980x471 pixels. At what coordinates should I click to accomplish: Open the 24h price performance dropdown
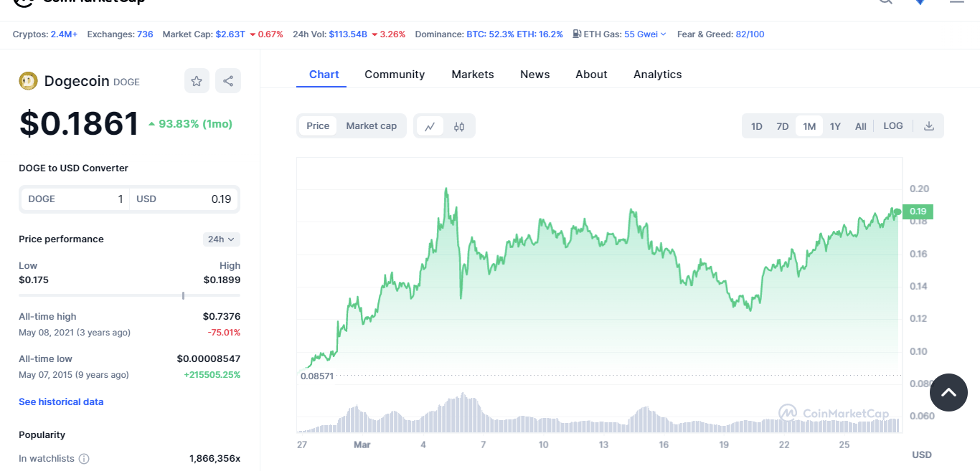[222, 239]
